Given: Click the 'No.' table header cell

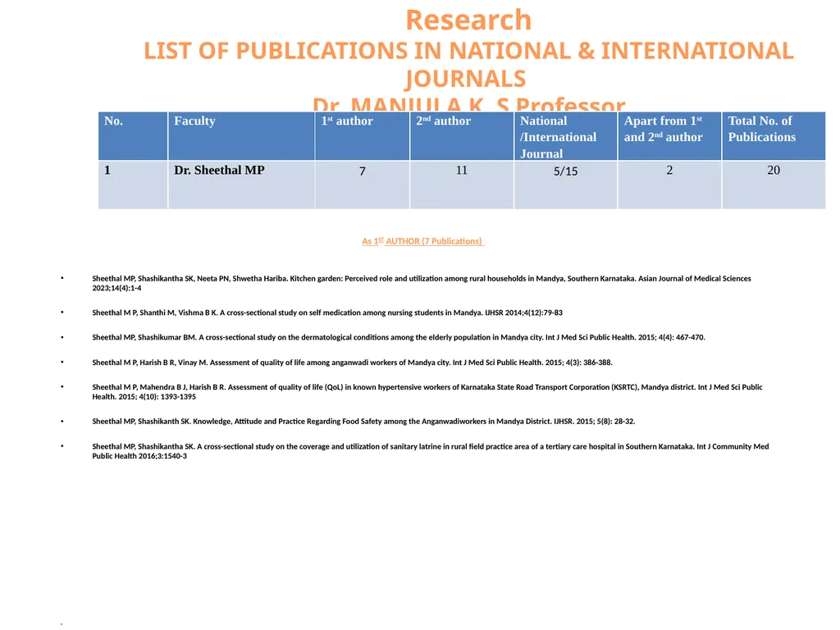Looking at the screenshot, I should (133, 136).
